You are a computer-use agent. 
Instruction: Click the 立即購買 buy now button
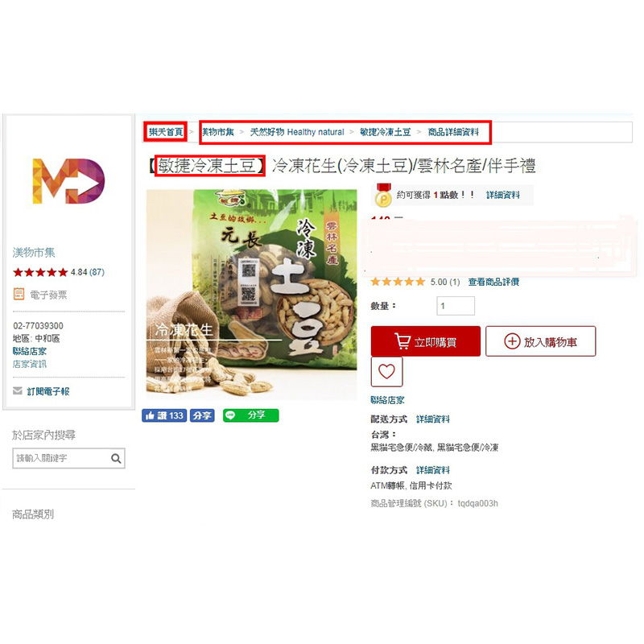point(426,341)
